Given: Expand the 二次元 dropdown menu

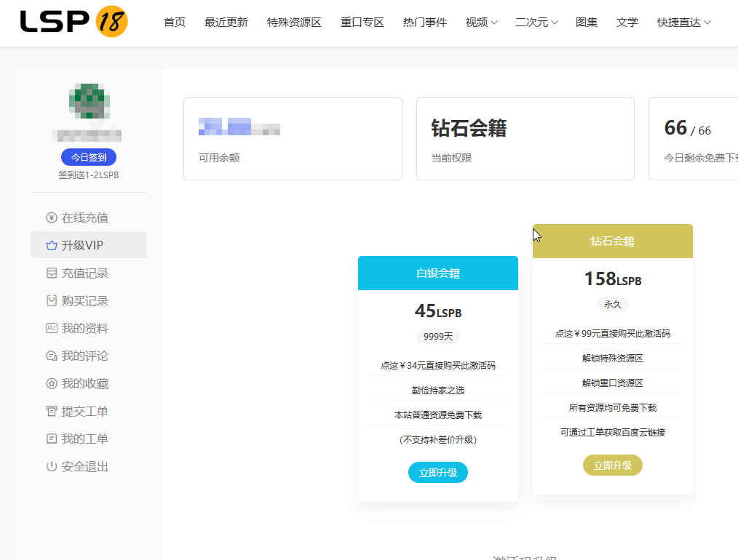Looking at the screenshot, I should tap(536, 22).
